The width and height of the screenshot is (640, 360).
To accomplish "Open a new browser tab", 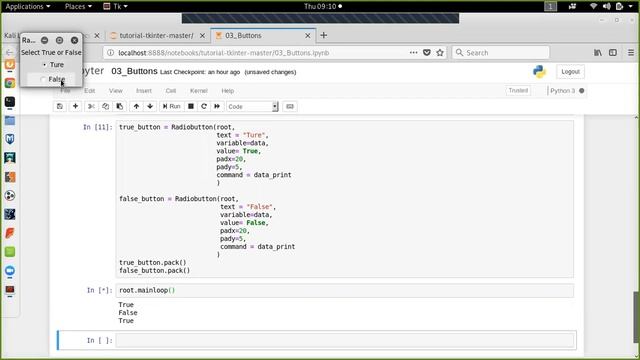I will point(324,36).
